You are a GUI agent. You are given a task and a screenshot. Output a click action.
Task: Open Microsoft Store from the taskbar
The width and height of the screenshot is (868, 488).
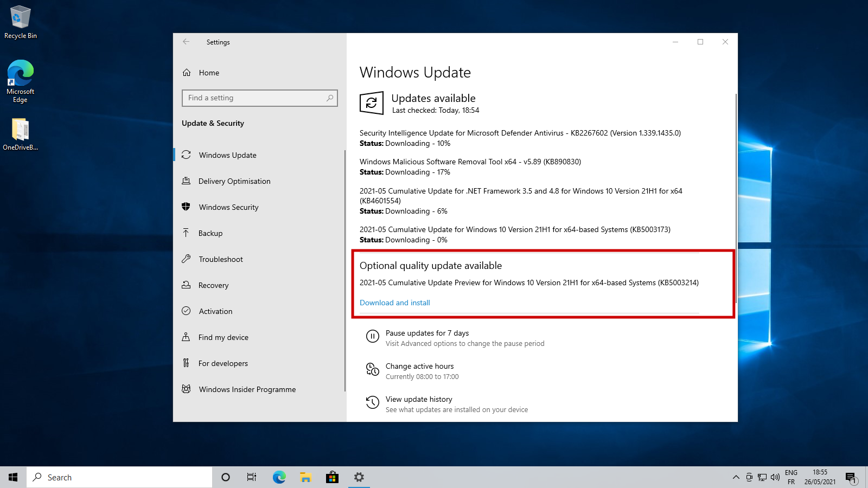pyautogui.click(x=332, y=477)
